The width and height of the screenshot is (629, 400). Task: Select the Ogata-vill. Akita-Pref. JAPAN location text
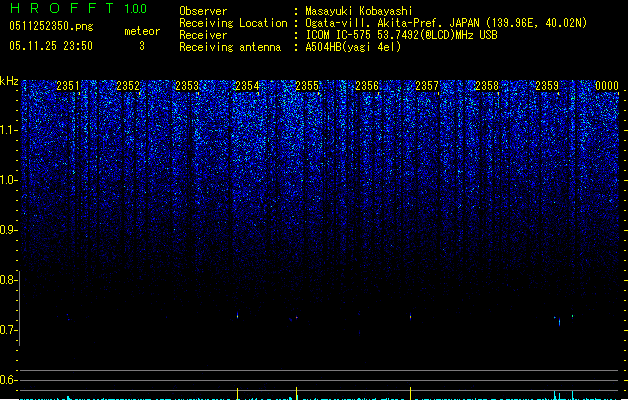coord(446,23)
